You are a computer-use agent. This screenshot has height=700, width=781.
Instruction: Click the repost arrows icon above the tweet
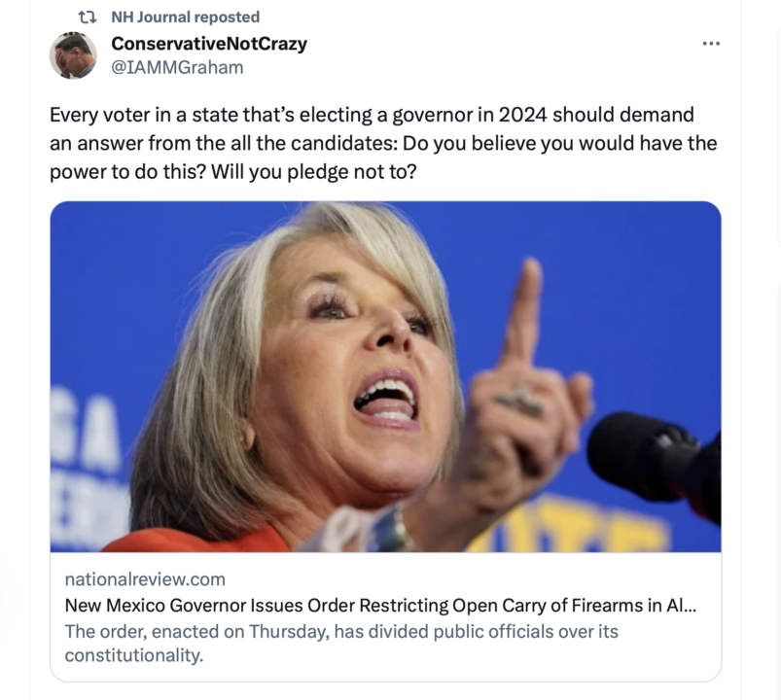pos(88,17)
